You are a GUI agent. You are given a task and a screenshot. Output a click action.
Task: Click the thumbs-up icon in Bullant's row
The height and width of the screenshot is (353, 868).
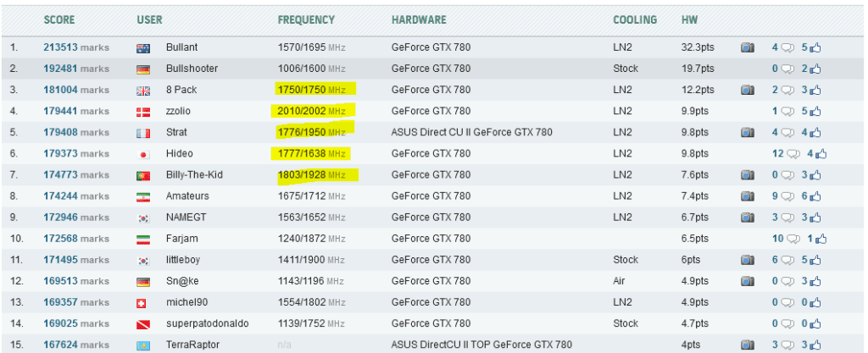pos(815,48)
